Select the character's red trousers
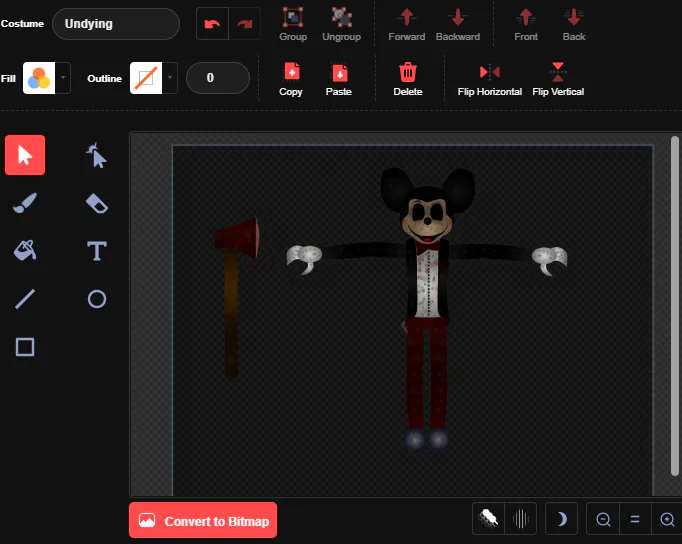This screenshot has width=682, height=544. pyautogui.click(x=427, y=374)
